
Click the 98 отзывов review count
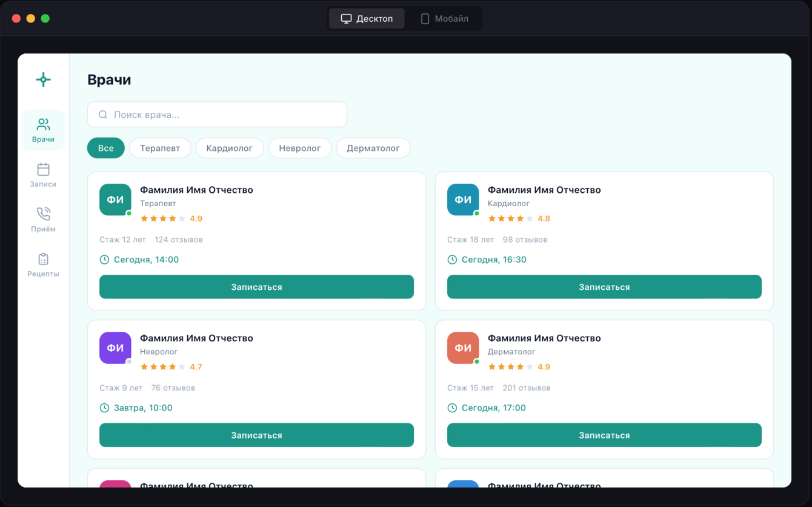(x=525, y=240)
